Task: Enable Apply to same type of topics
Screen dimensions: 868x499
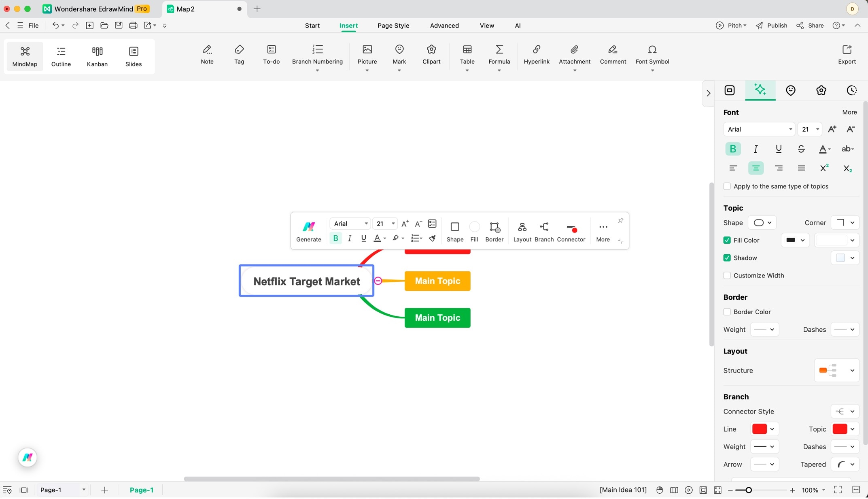Action: pos(727,186)
